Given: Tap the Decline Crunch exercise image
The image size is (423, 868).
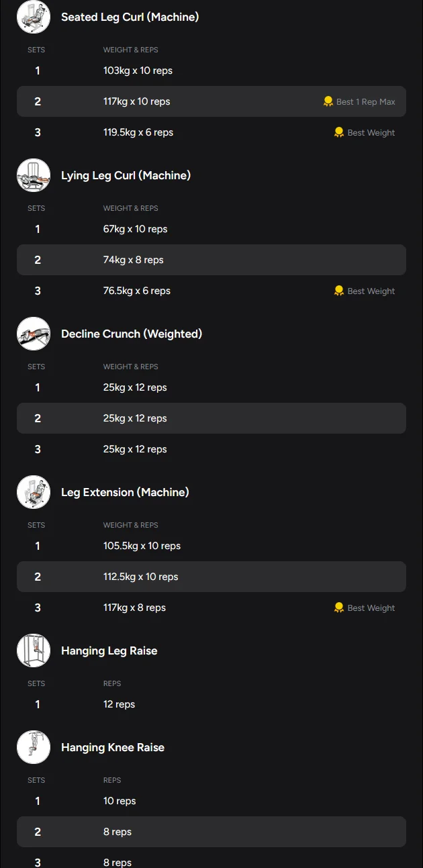Looking at the screenshot, I should coord(34,334).
